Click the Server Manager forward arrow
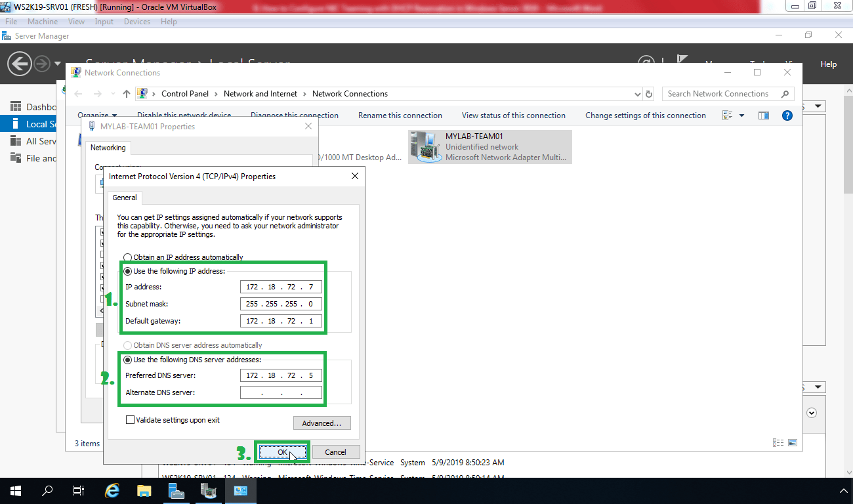The height and width of the screenshot is (504, 853). (42, 64)
